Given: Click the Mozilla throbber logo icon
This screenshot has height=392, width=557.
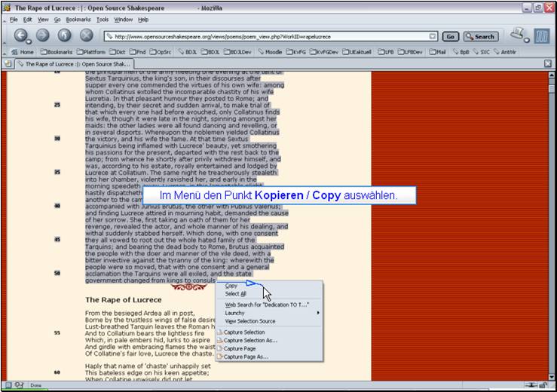Looking at the screenshot, I should (x=540, y=35).
